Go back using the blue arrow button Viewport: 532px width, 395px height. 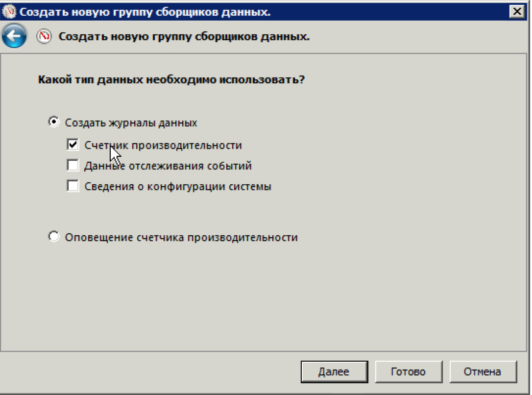[14, 36]
